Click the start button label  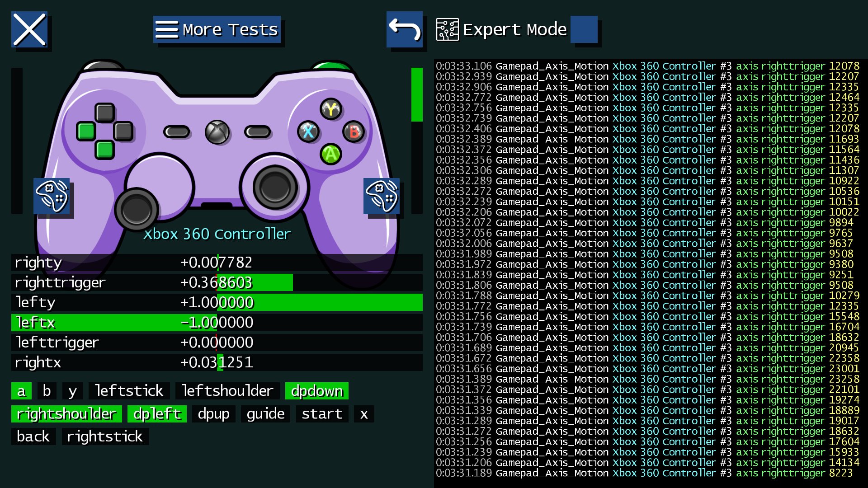click(322, 414)
